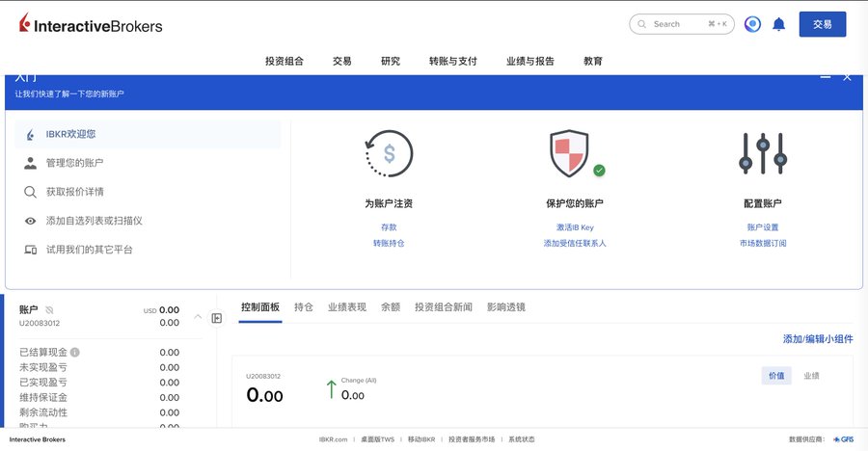This screenshot has width=868, height=451.
Task: Minimize the getting started panel
Action: click(x=826, y=77)
